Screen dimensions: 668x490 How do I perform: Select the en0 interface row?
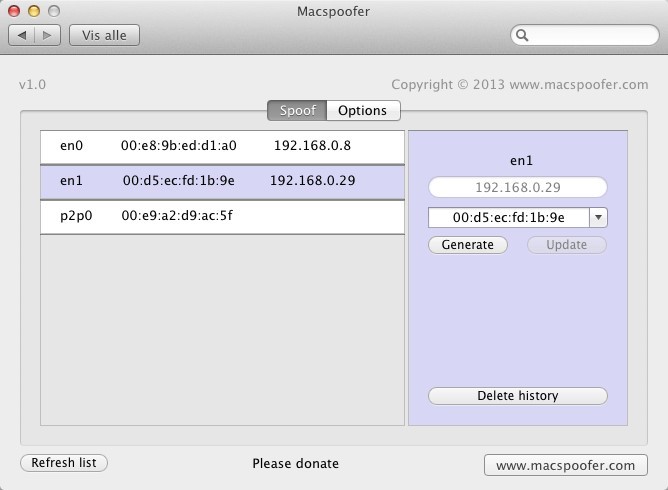click(x=222, y=146)
